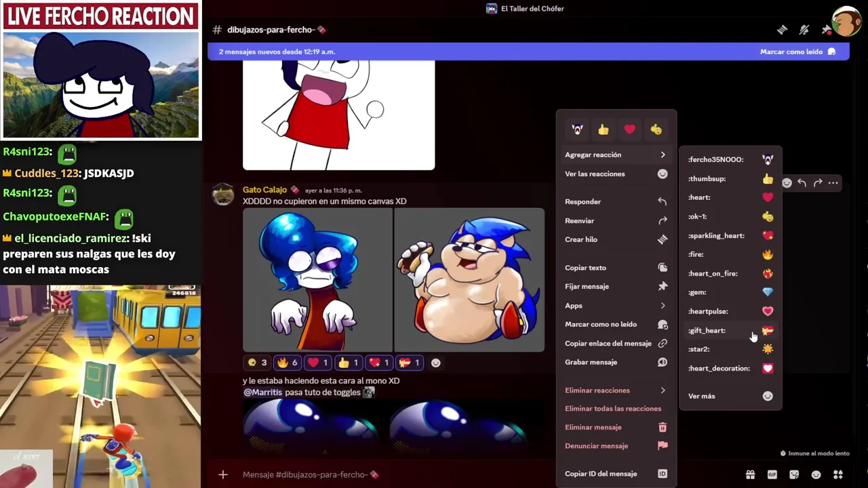
Task: Pick :heart_decoration: in the emoji submenu
Action: pos(730,368)
